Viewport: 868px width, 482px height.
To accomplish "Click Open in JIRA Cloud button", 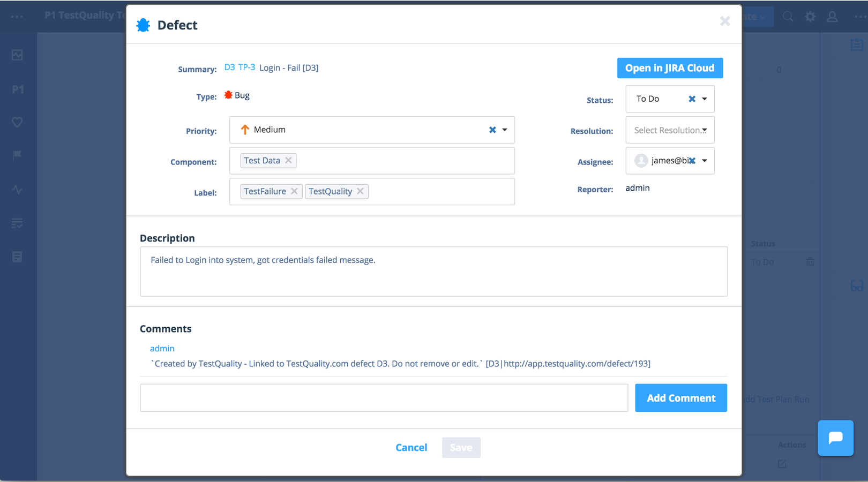I will pyautogui.click(x=670, y=68).
